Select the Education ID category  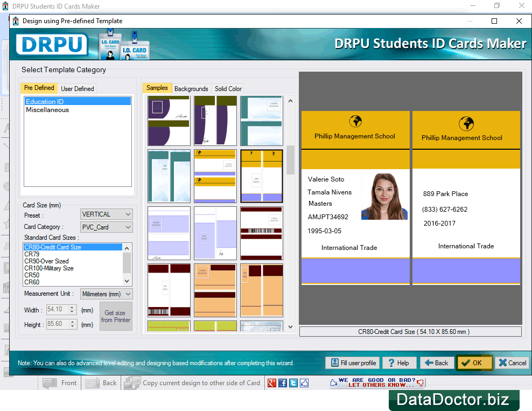(78, 101)
